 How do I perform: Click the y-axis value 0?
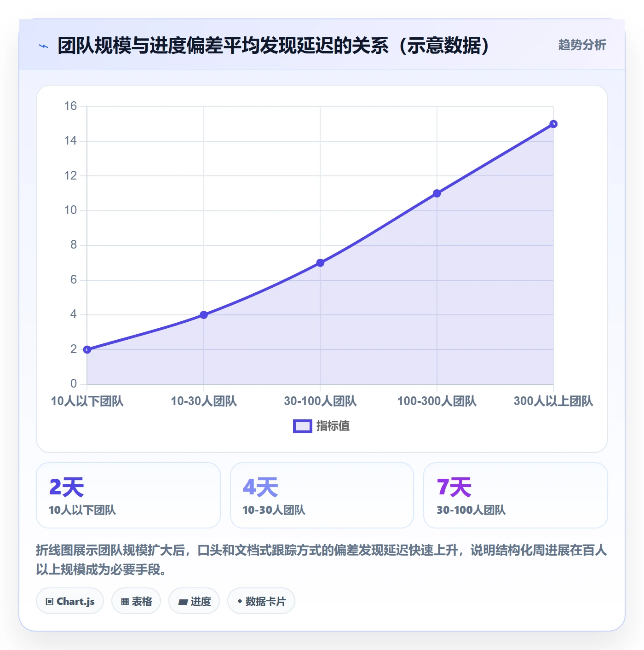(x=74, y=384)
